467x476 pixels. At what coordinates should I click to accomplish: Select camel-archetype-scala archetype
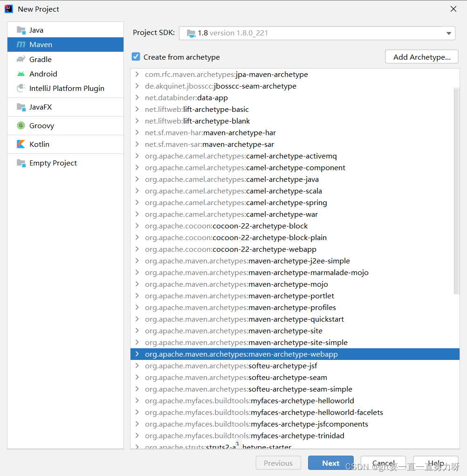(295, 191)
